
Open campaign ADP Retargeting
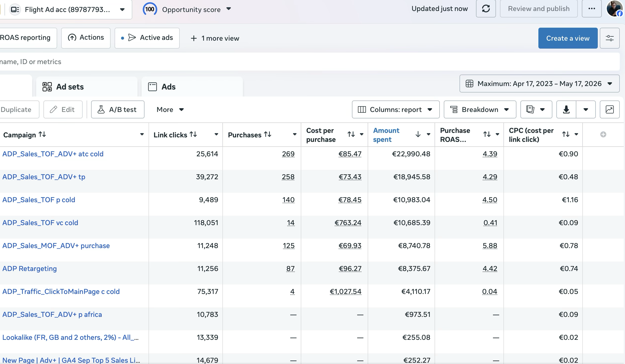tap(29, 269)
